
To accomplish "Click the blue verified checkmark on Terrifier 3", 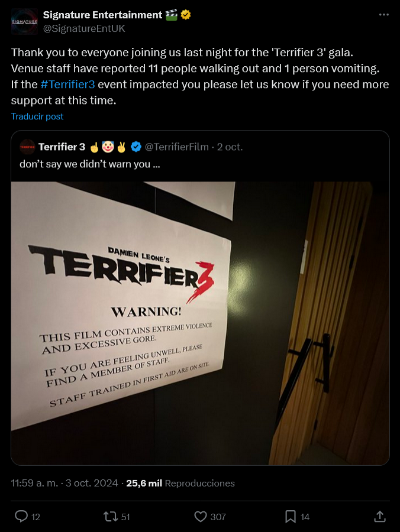I will [136, 147].
